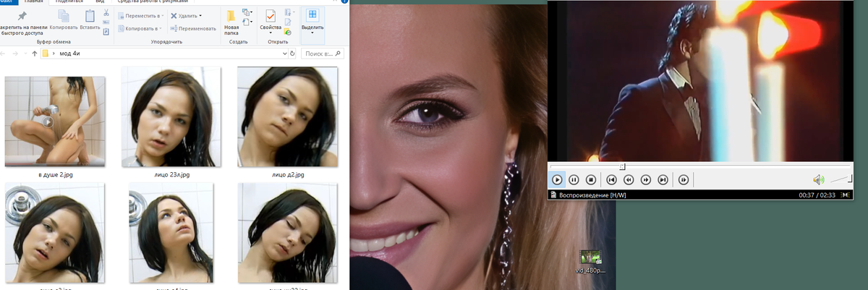Click the scissors cut icon
The width and height of the screenshot is (868, 290).
(106, 13)
